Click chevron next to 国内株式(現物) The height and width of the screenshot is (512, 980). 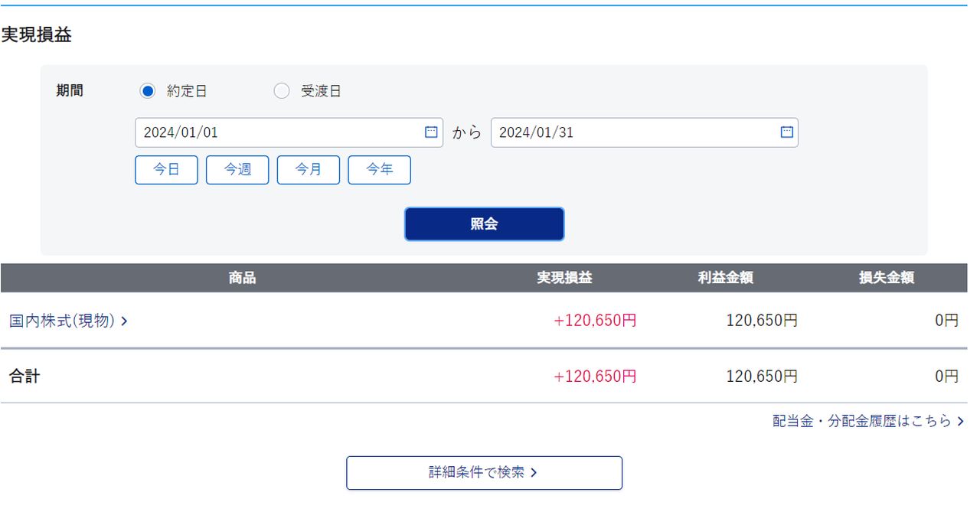[125, 321]
